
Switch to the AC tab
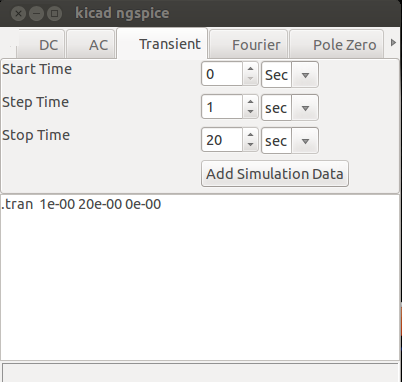[91, 45]
